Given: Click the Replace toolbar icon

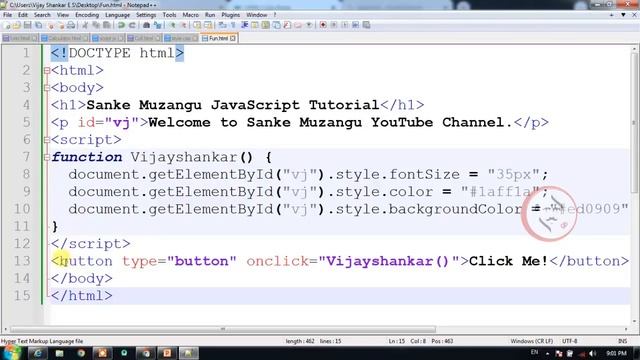Looking at the screenshot, I should pyautogui.click(x=157, y=25).
